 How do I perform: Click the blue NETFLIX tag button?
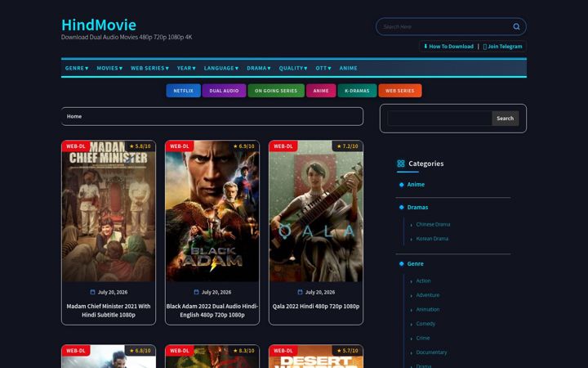click(184, 91)
